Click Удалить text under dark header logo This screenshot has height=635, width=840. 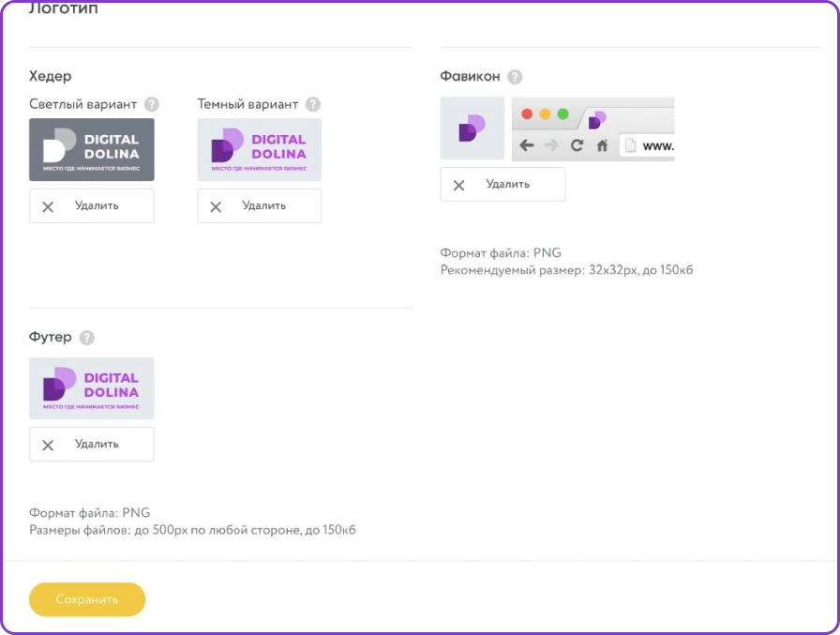[x=263, y=205]
